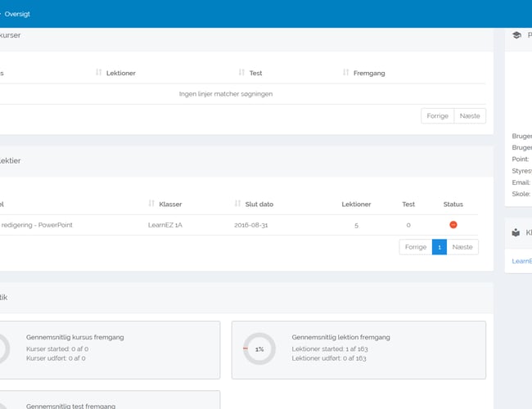Go to next page of homework table

point(462,247)
